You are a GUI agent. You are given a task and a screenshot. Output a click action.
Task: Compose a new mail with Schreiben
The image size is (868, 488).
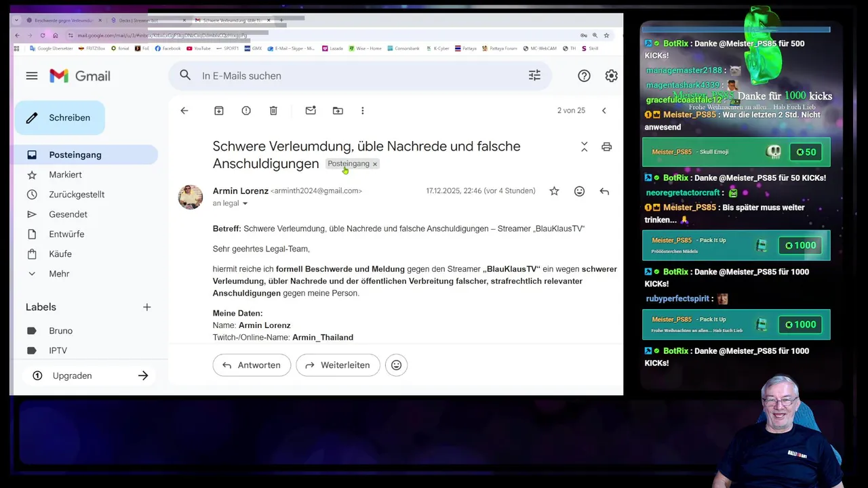[60, 118]
